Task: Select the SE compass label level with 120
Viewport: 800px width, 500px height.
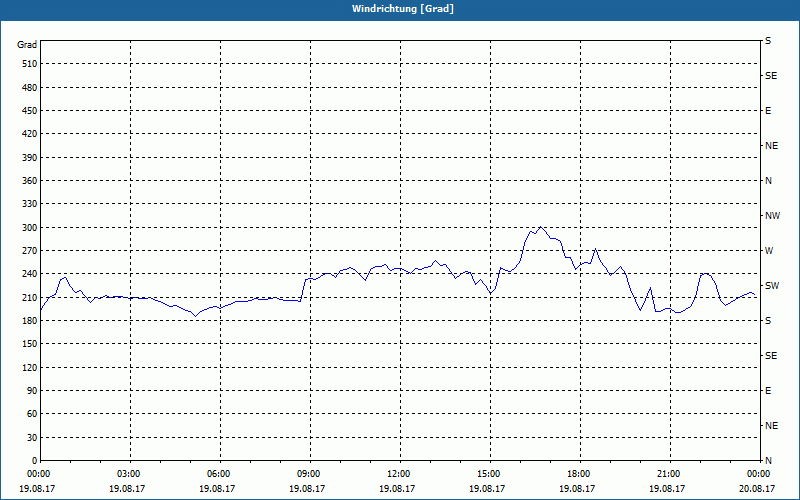Action: click(771, 356)
